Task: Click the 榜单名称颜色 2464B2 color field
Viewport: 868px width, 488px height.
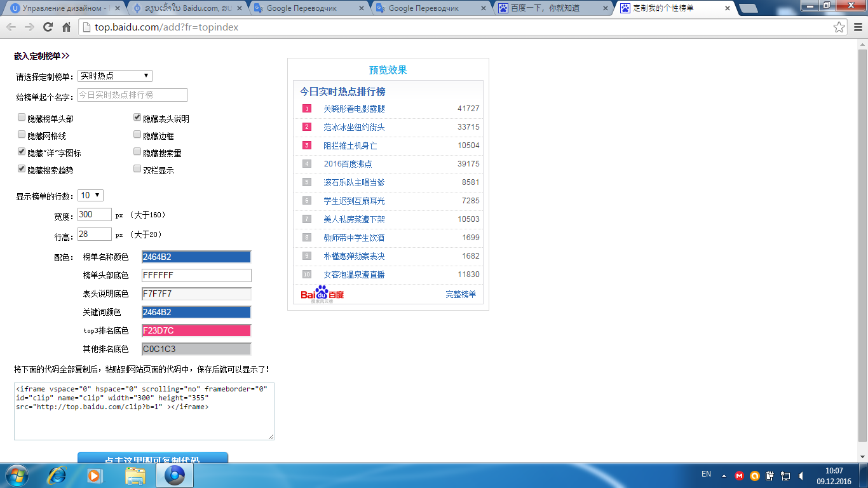Action: pos(196,257)
